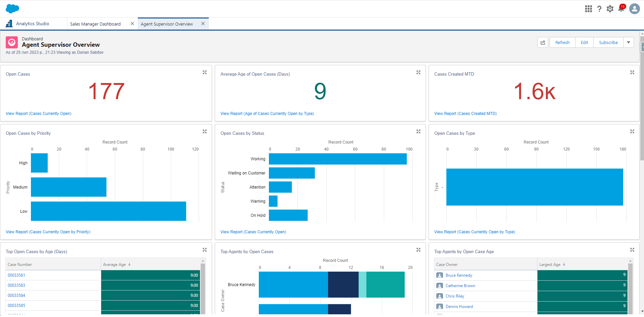
Task: Open the dropdown arrow next to Subscribe
Action: tap(629, 42)
